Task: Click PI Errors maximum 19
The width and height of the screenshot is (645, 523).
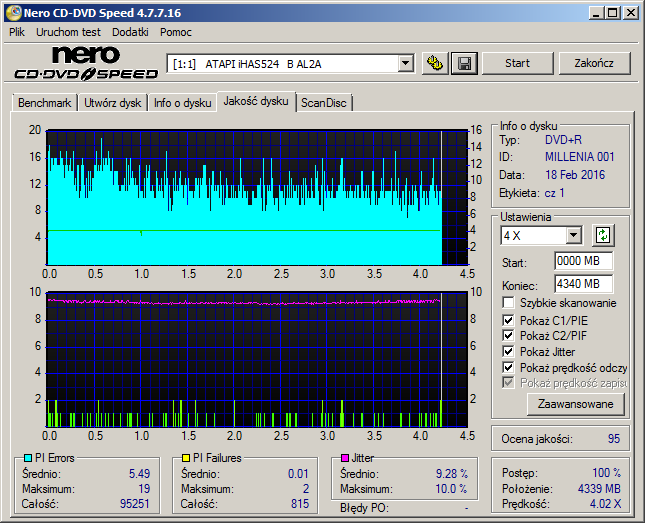Action: [144, 489]
